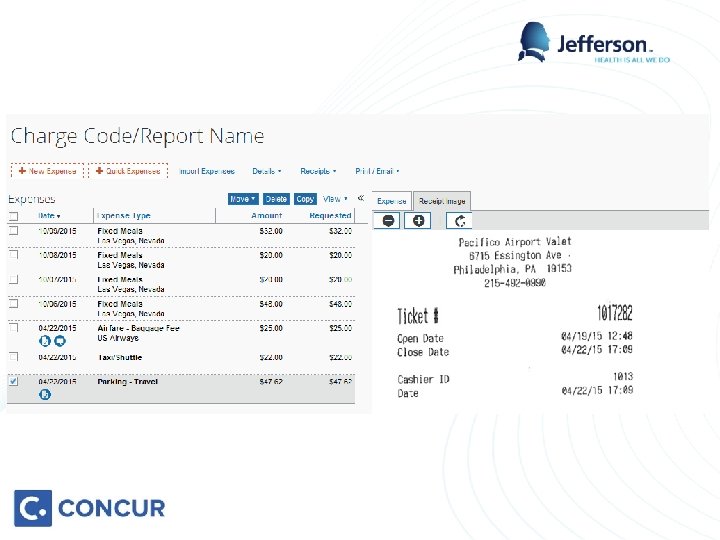Screen dimensions: 720x540
Task: Check the 10/08/2015 Fixed Meals $20.00 row
Action: coord(13,254)
